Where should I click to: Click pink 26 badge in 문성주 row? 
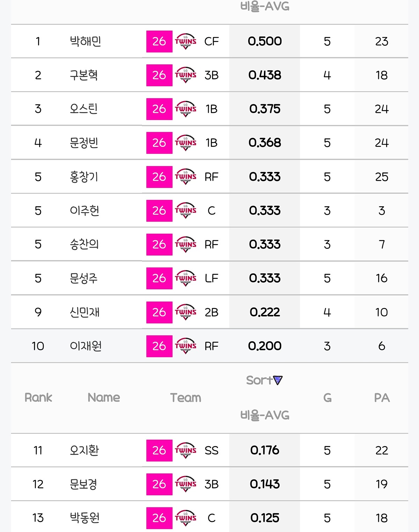pyautogui.click(x=159, y=278)
